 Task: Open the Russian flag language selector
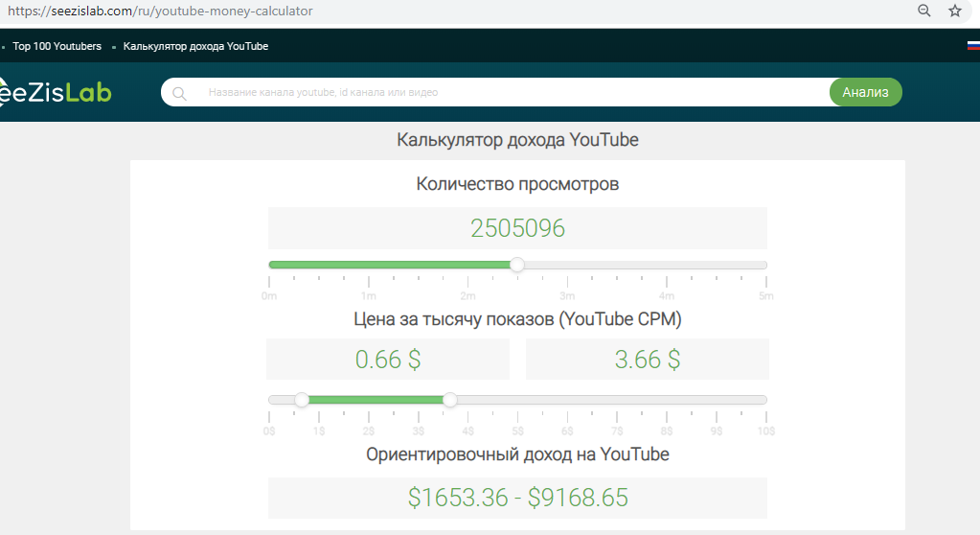pyautogui.click(x=973, y=46)
